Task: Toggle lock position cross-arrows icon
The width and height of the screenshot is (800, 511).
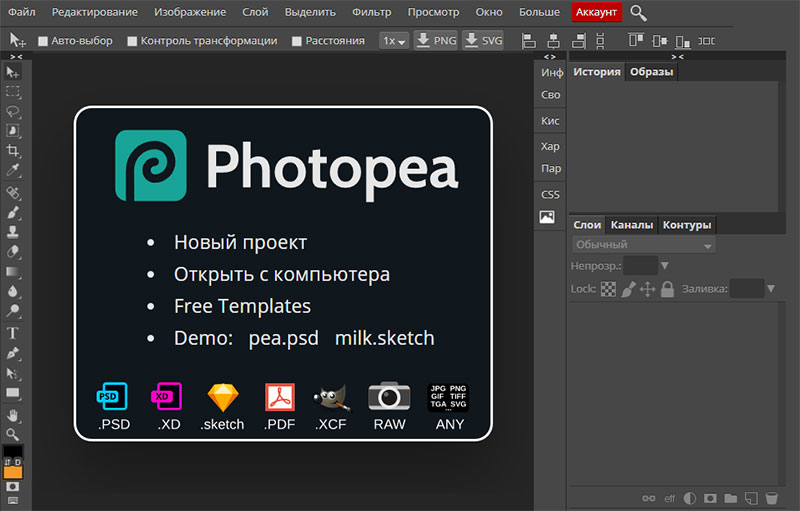Action: pos(647,289)
